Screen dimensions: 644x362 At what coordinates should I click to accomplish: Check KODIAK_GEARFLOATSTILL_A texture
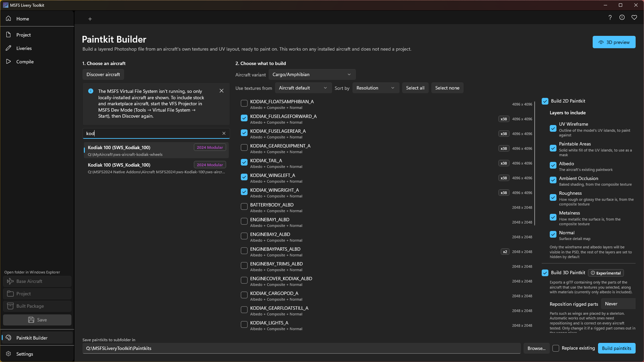[244, 310]
